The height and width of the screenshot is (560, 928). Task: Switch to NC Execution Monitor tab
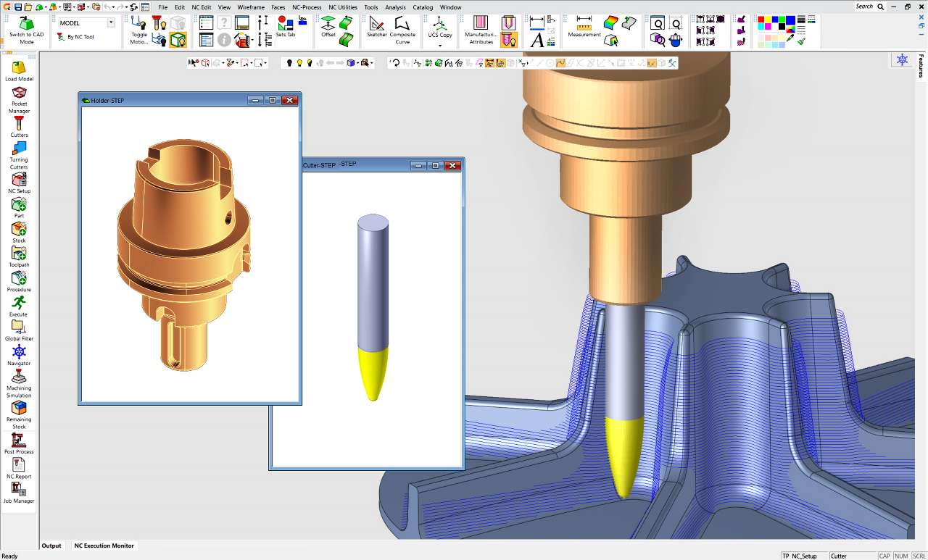coord(104,546)
